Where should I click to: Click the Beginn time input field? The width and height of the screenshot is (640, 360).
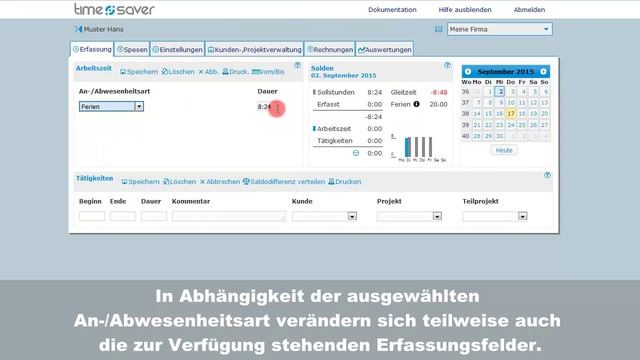92,216
